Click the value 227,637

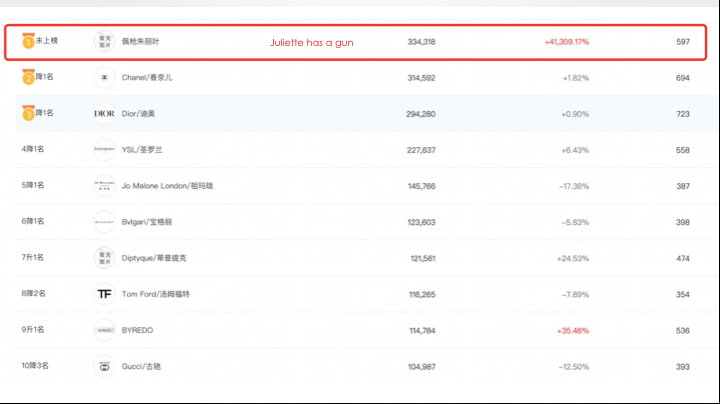point(421,150)
